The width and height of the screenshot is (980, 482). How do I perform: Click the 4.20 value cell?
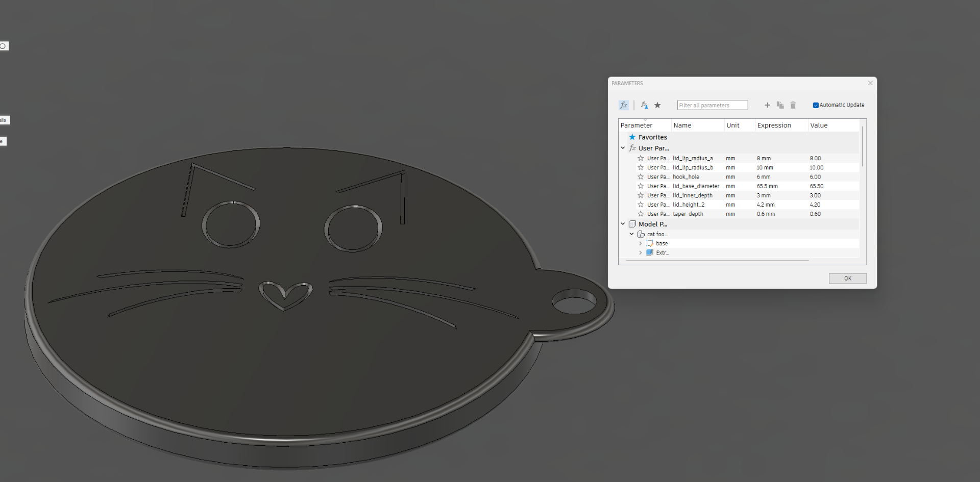tap(834, 205)
